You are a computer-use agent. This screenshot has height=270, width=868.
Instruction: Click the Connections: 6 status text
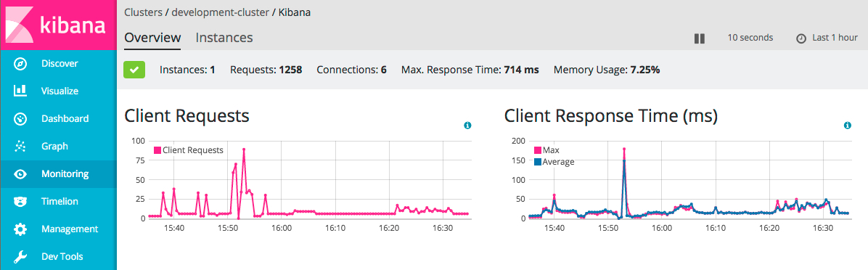click(x=351, y=70)
